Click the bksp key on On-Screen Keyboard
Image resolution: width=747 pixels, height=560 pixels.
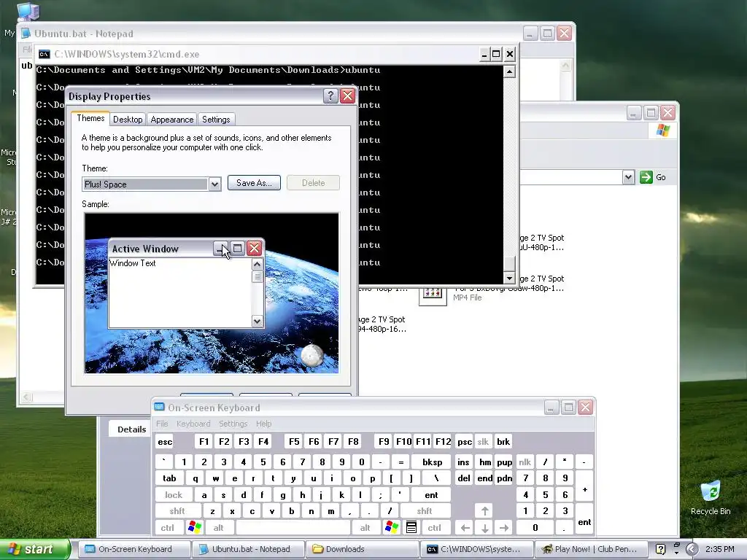tap(432, 462)
